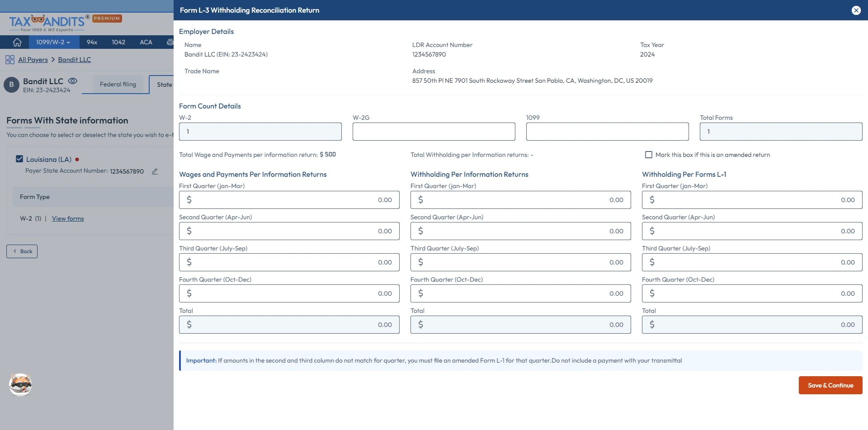Focus Withholding Per Forms L-1 Second Quarter
Screen dimensions: 868x430
pyautogui.click(x=752, y=231)
